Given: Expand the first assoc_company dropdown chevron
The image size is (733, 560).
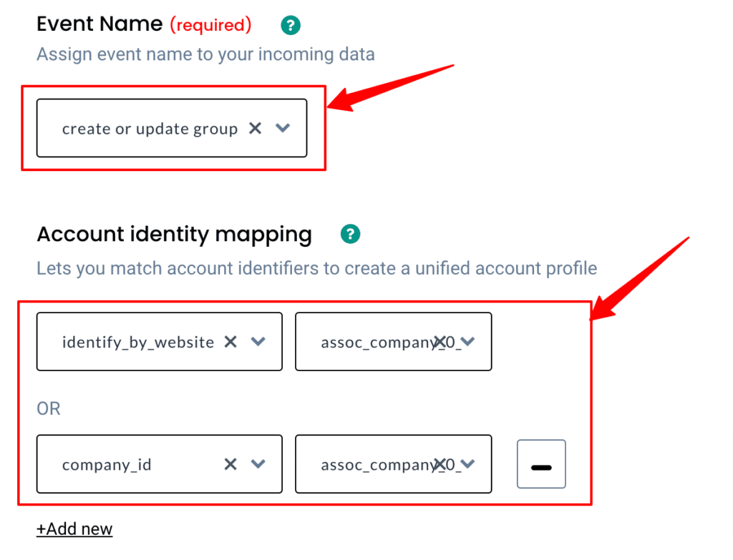Looking at the screenshot, I should click(467, 342).
